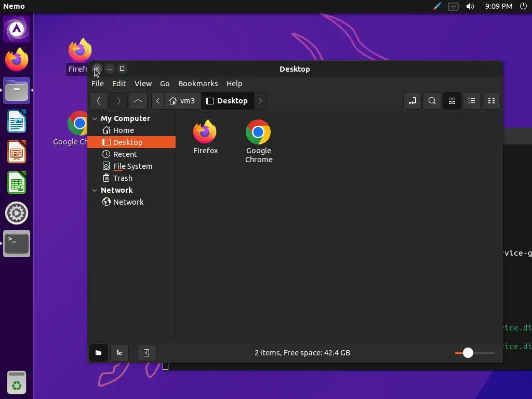Click the path bar left scroll arrow
This screenshot has width=532, height=399.
point(158,101)
